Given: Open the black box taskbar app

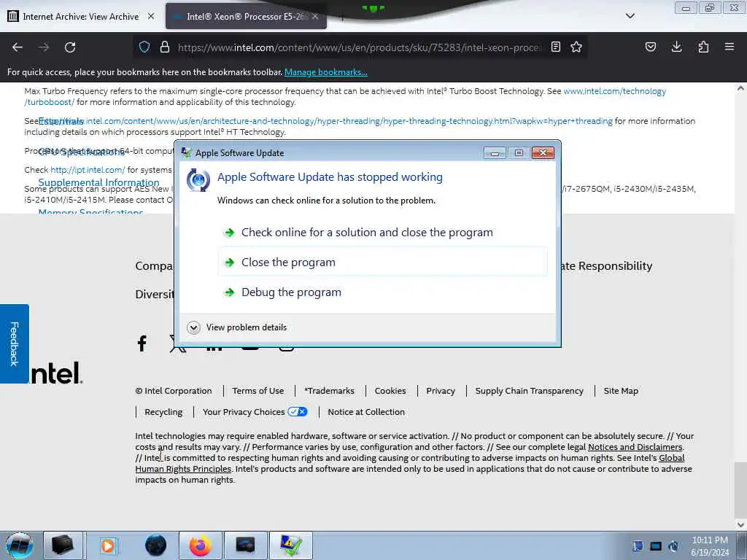Looking at the screenshot, I should point(63,545).
